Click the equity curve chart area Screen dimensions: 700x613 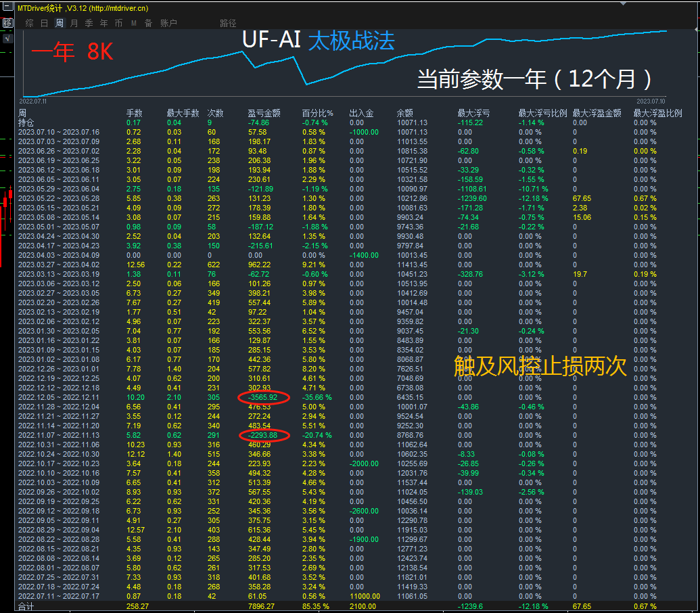pos(338,61)
